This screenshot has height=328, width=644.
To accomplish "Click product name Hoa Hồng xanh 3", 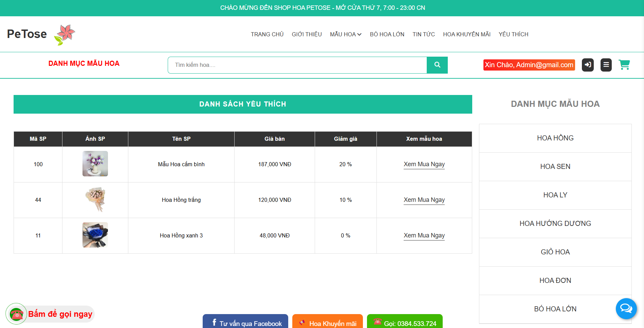I will [181, 235].
